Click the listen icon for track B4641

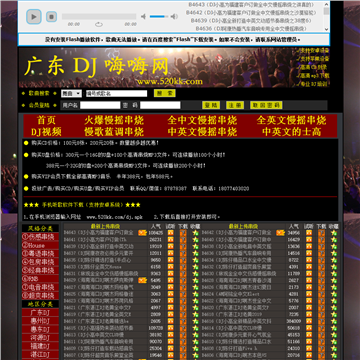(171, 240)
